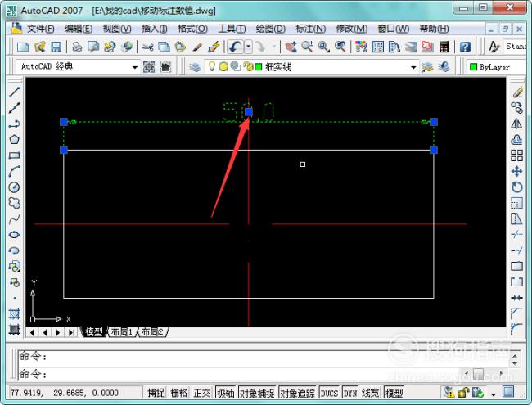Select the Erase modify tool
This screenshot has width=532, height=405.
517,92
